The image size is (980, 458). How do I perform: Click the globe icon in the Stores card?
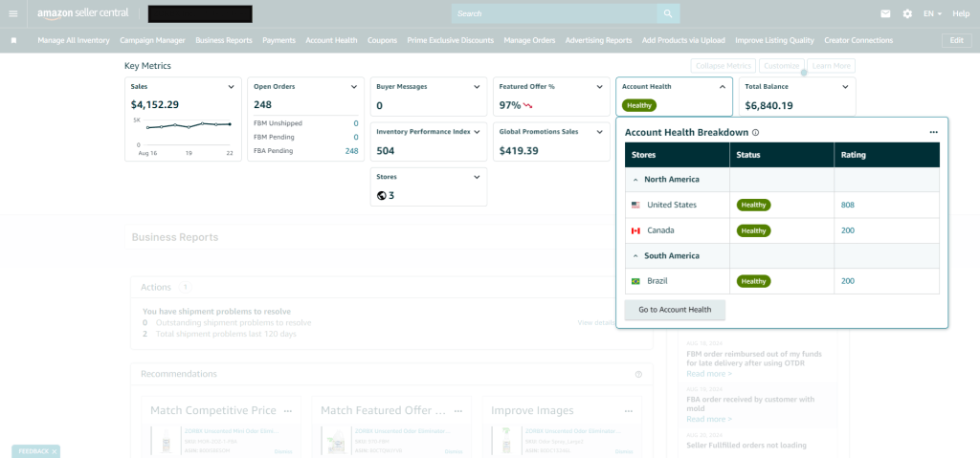coord(382,195)
